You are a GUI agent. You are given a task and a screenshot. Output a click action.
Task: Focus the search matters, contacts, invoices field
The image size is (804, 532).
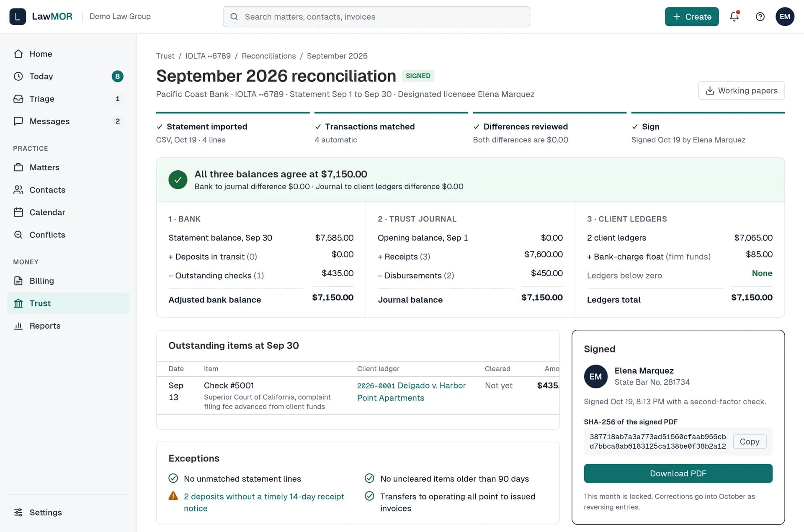(376, 17)
